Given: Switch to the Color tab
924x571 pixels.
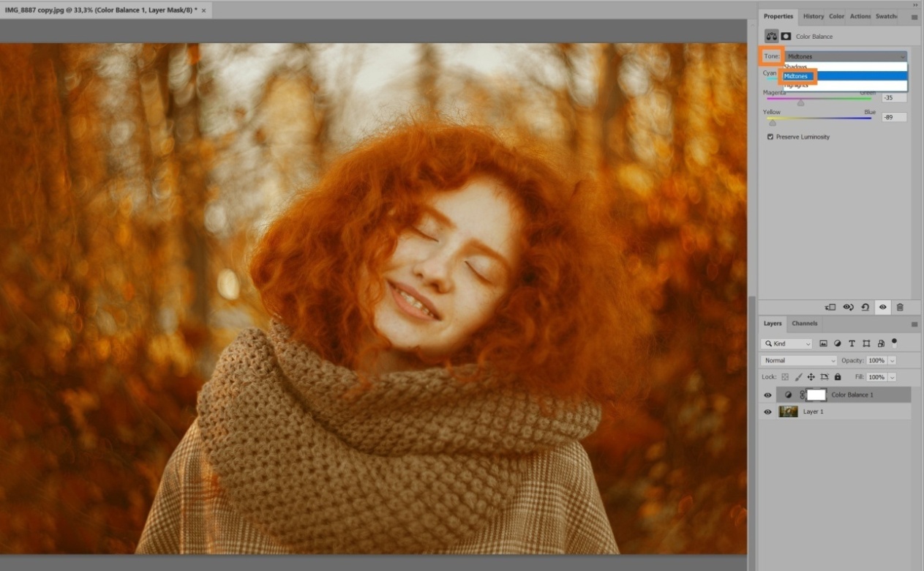Looking at the screenshot, I should tap(836, 16).
